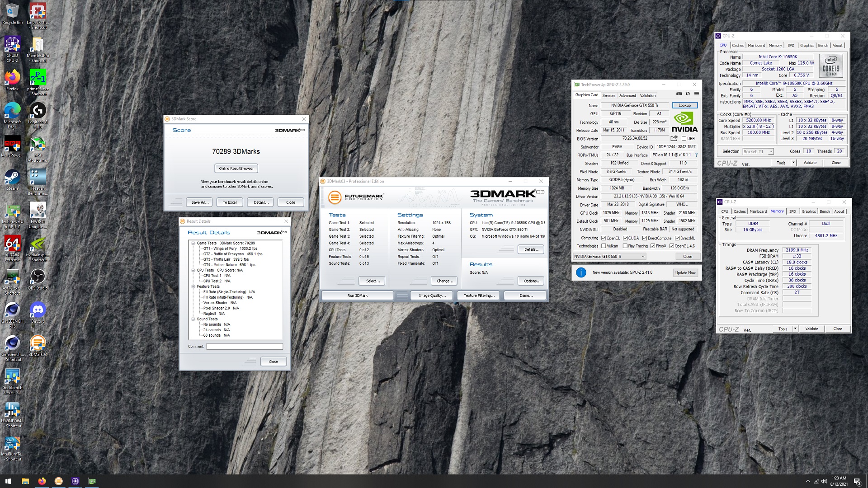
Task: Switch to the Sensors tab in GPU-Z
Action: [x=609, y=95]
